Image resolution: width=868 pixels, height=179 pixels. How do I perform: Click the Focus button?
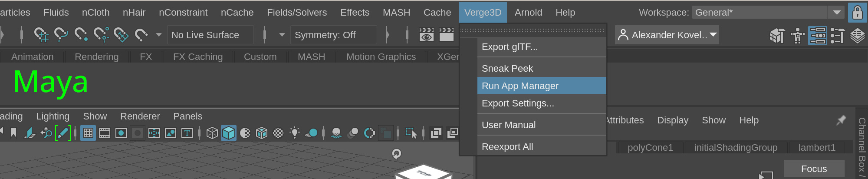tap(814, 169)
